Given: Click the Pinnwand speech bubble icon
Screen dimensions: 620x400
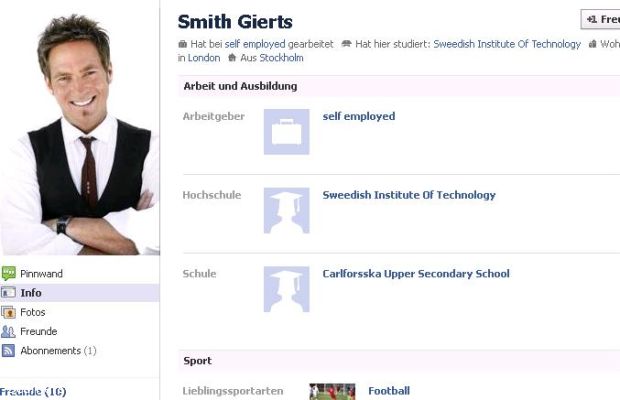Looking at the screenshot, I should pos(8,273).
